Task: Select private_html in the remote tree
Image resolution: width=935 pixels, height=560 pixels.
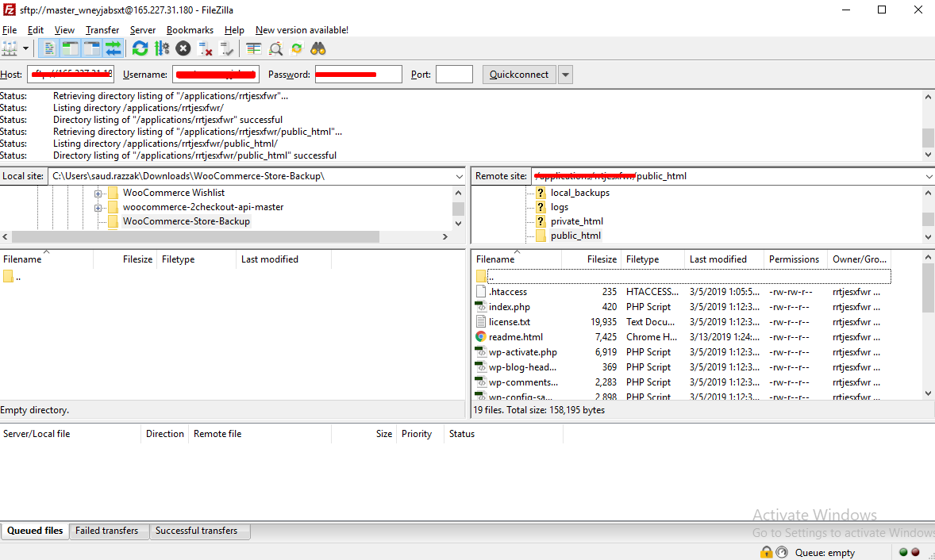Action: [576, 221]
